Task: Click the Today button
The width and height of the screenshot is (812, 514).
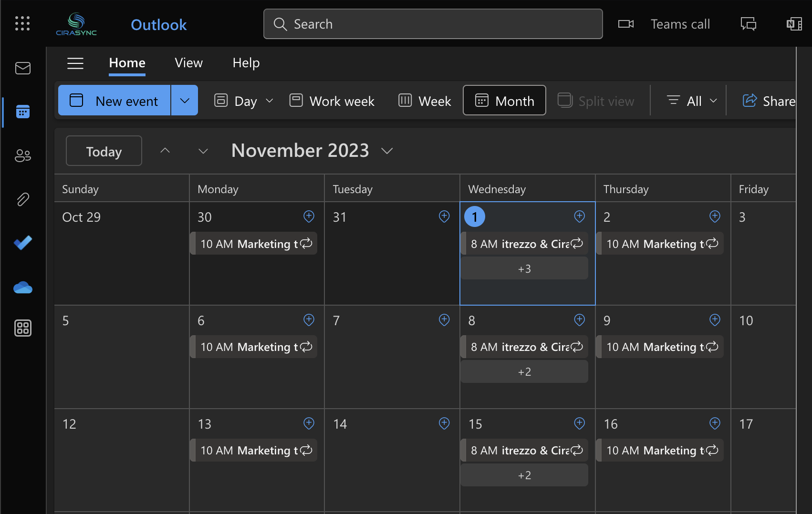Action: pyautogui.click(x=104, y=151)
